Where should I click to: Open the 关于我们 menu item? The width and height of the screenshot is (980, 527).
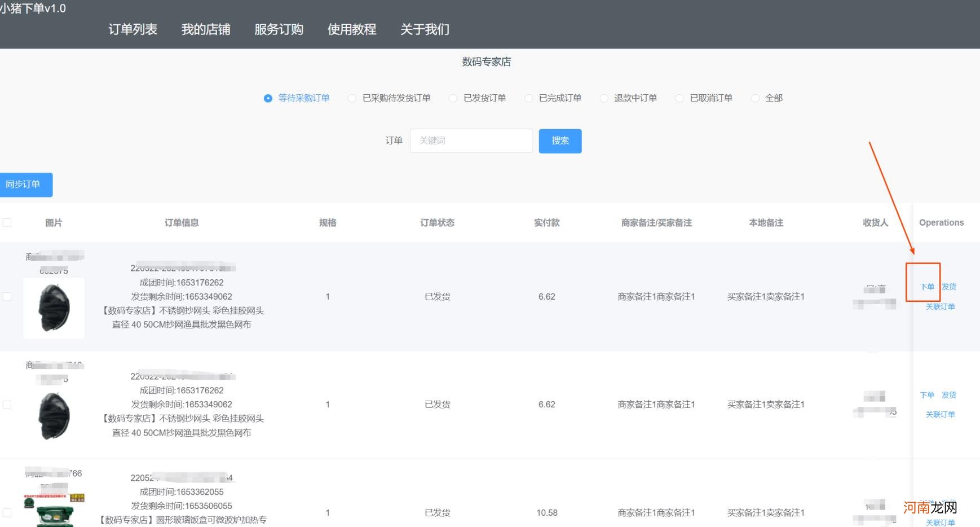tap(425, 29)
